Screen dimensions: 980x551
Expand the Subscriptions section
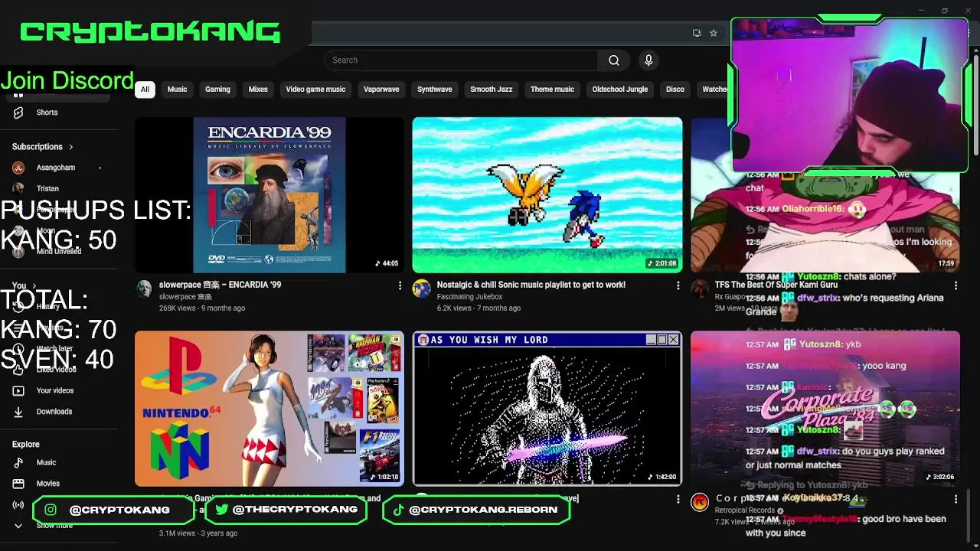pos(43,147)
